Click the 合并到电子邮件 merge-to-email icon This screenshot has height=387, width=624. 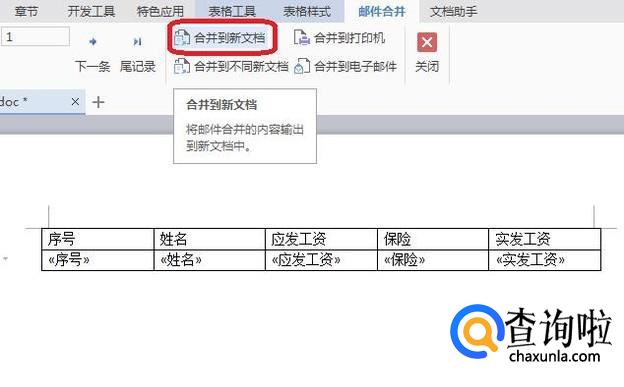point(302,66)
